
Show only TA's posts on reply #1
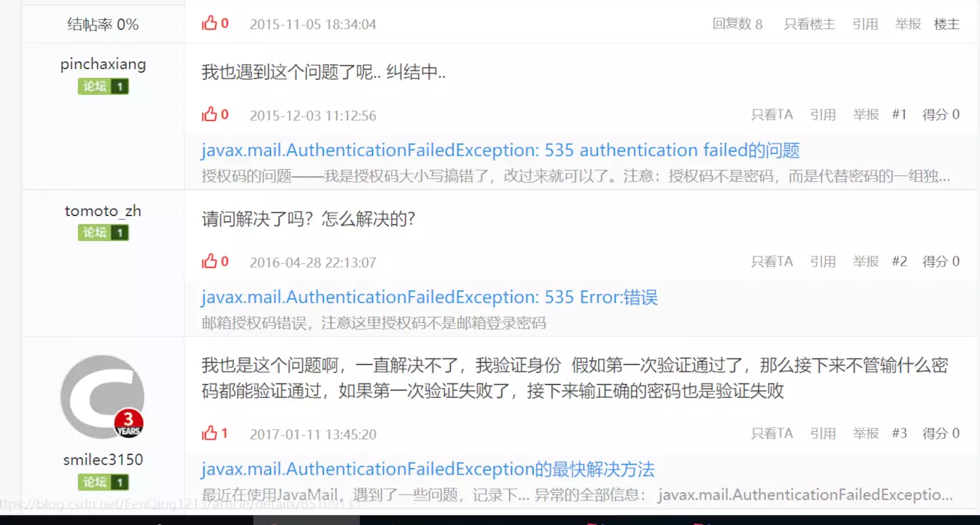point(772,115)
